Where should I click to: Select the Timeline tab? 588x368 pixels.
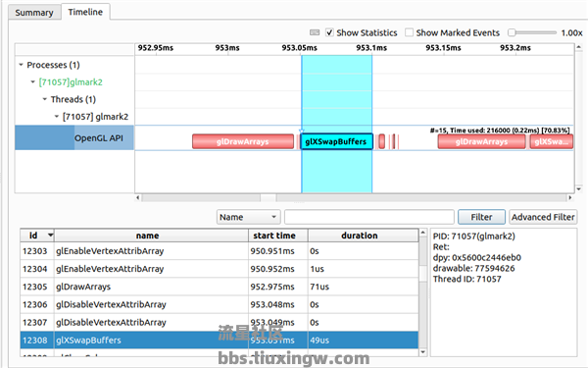pos(85,12)
